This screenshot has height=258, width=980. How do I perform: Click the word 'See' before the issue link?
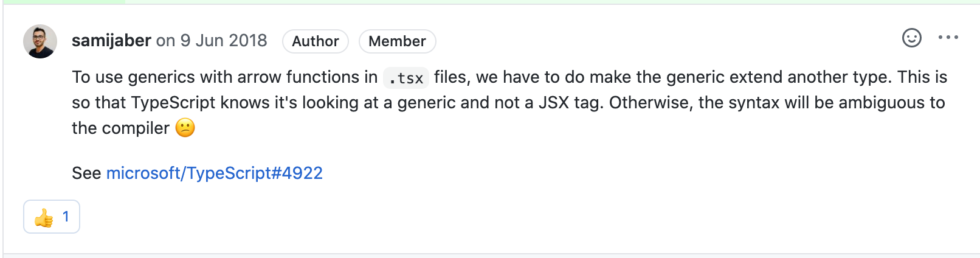click(86, 173)
